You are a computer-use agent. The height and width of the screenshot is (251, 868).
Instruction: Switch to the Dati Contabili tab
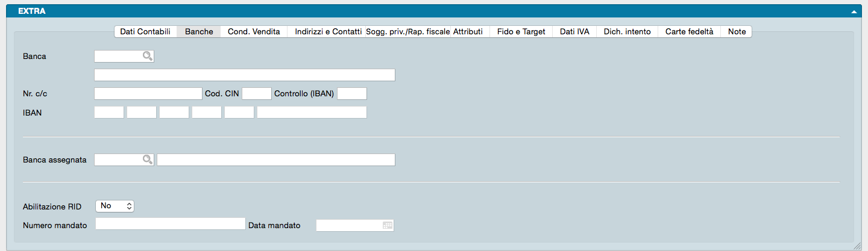click(145, 32)
